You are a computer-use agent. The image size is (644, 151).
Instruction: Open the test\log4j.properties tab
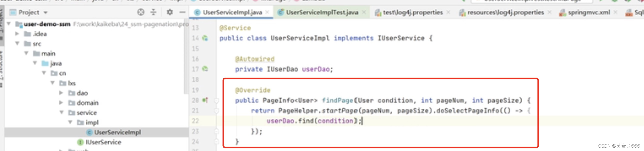413,12
